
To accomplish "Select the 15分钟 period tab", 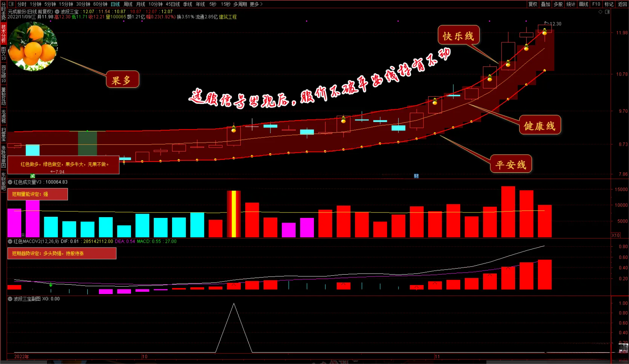I will tap(66, 4).
